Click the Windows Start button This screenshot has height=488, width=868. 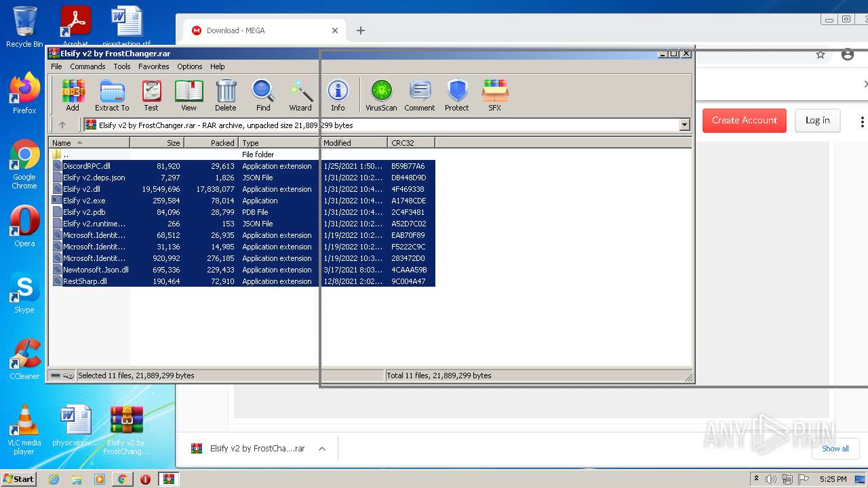click(x=19, y=479)
